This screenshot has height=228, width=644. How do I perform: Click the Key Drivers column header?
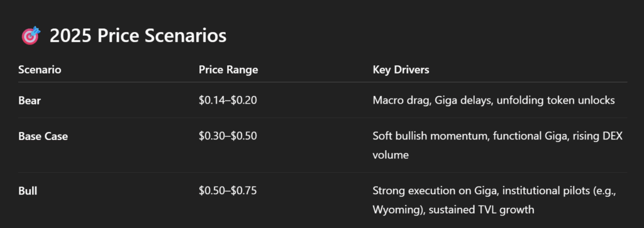click(x=401, y=70)
